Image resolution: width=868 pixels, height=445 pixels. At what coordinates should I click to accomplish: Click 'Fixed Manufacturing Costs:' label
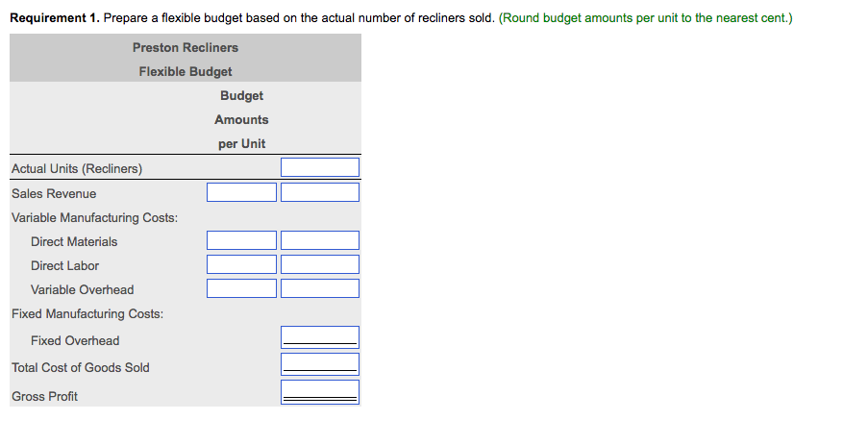point(87,314)
